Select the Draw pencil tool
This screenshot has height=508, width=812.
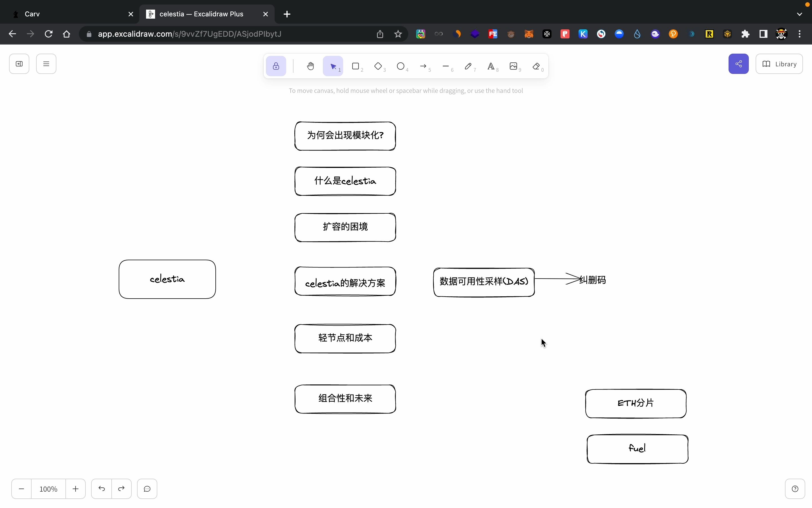coord(468,66)
